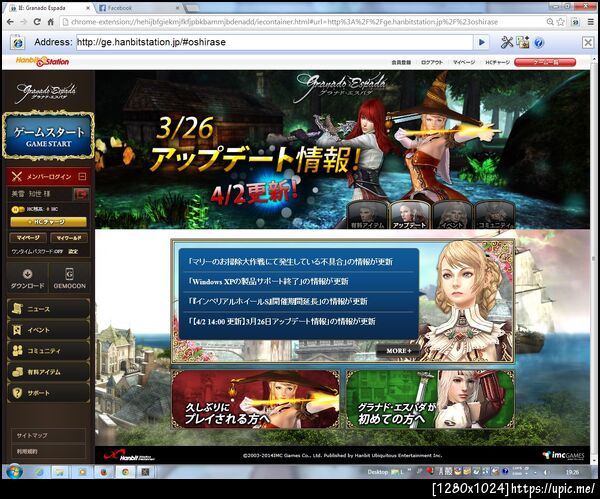
Task: Open the red returning players banner
Action: (x=256, y=399)
